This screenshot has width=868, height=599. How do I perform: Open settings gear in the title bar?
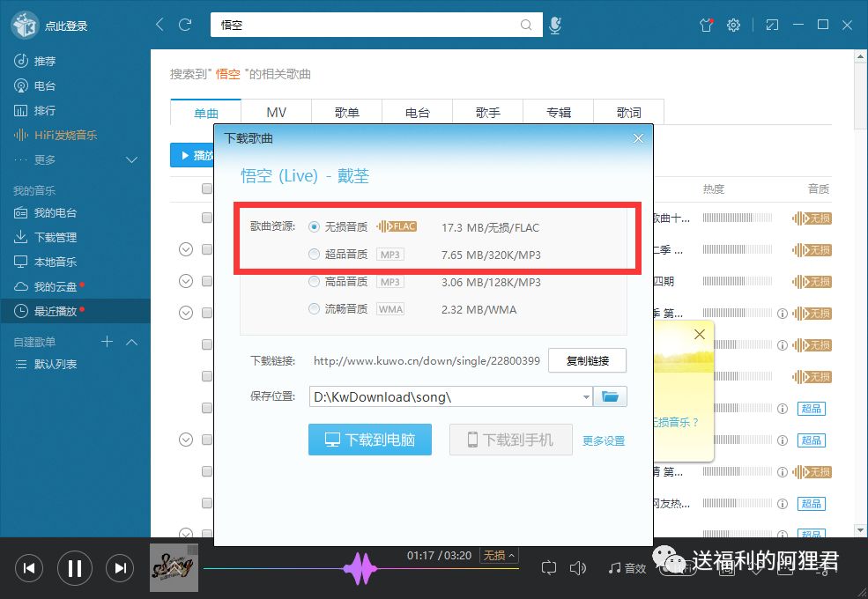point(733,25)
